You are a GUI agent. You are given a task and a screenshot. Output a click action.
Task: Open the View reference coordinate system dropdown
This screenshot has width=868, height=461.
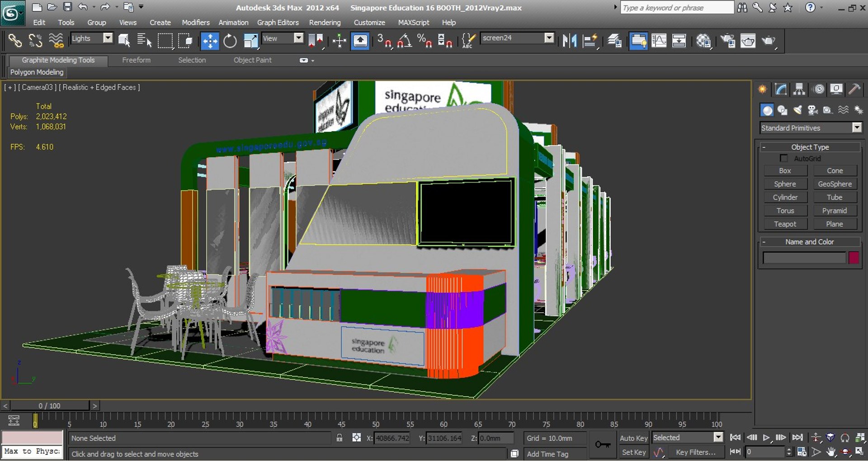click(x=298, y=38)
